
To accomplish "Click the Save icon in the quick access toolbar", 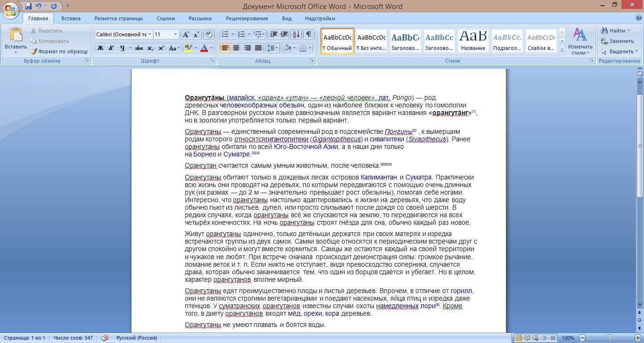I will click(x=28, y=7).
